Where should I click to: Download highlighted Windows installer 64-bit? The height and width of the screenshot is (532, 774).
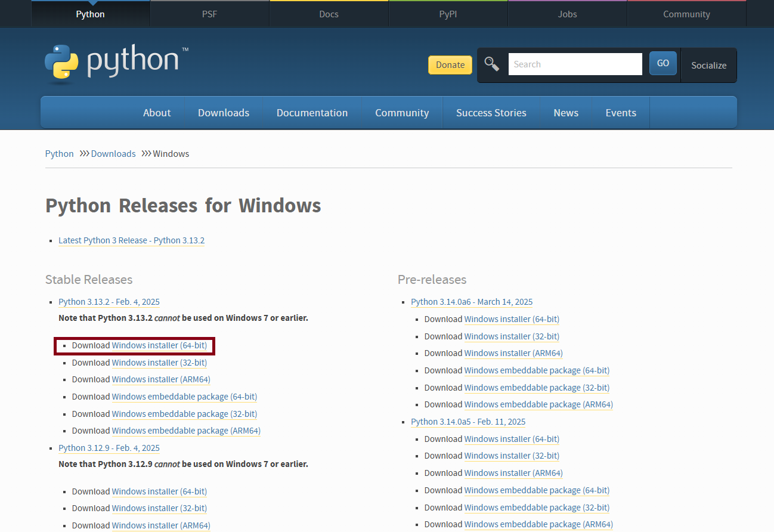coord(160,345)
